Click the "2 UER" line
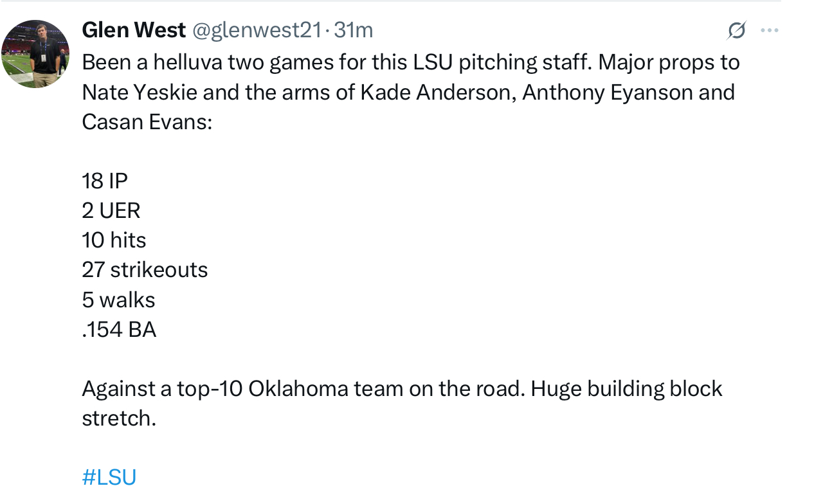The image size is (823, 504). 111,210
